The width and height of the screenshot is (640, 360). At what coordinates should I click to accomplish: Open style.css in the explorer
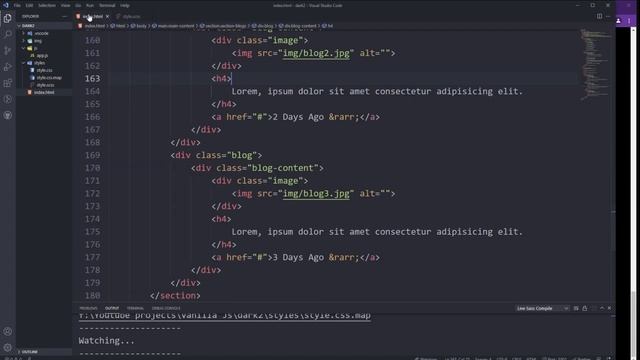point(44,70)
